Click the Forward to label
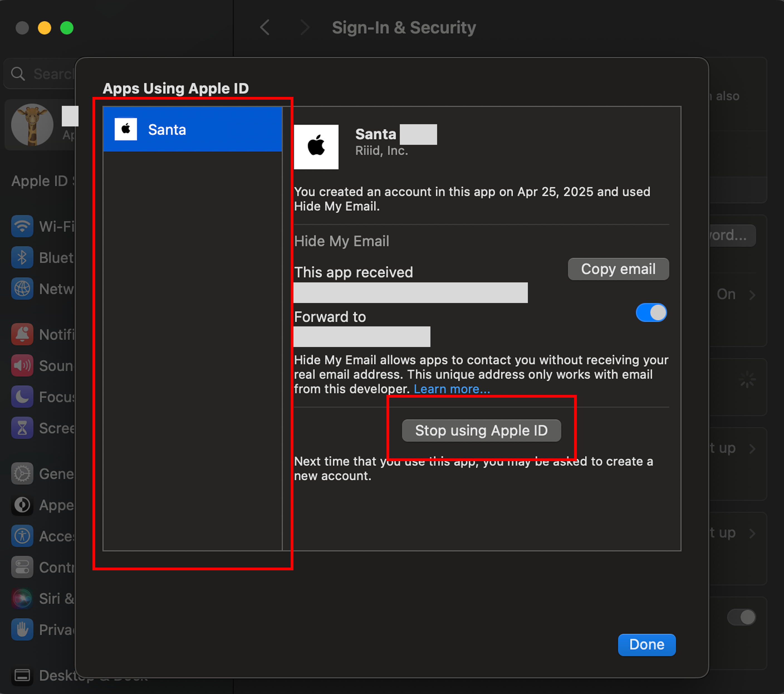Image resolution: width=784 pixels, height=694 pixels. click(330, 317)
